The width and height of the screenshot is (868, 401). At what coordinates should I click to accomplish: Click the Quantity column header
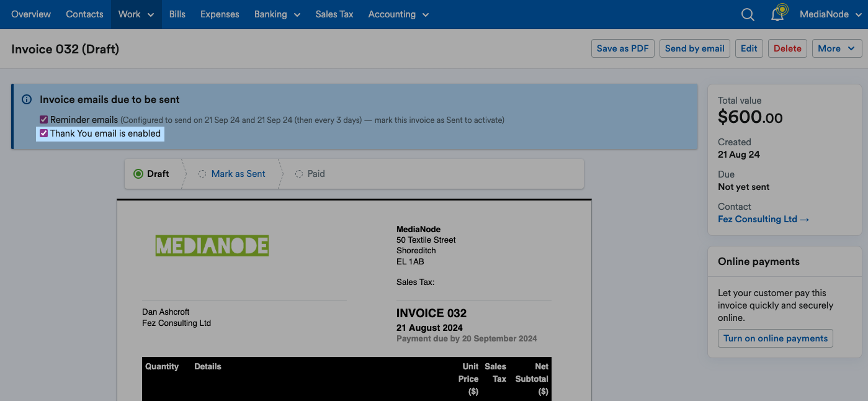162,367
